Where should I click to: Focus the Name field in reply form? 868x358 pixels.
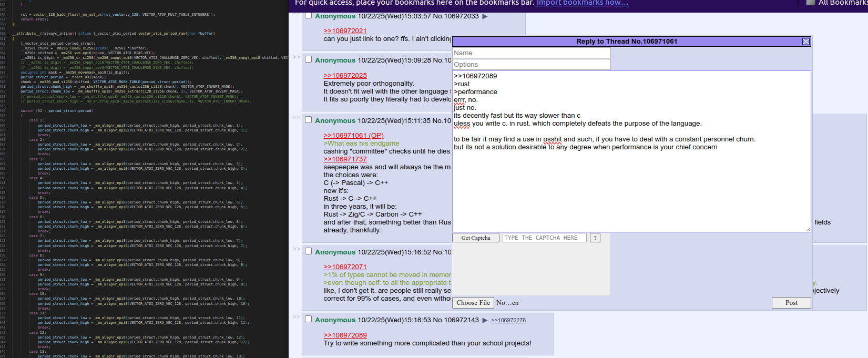coord(532,53)
